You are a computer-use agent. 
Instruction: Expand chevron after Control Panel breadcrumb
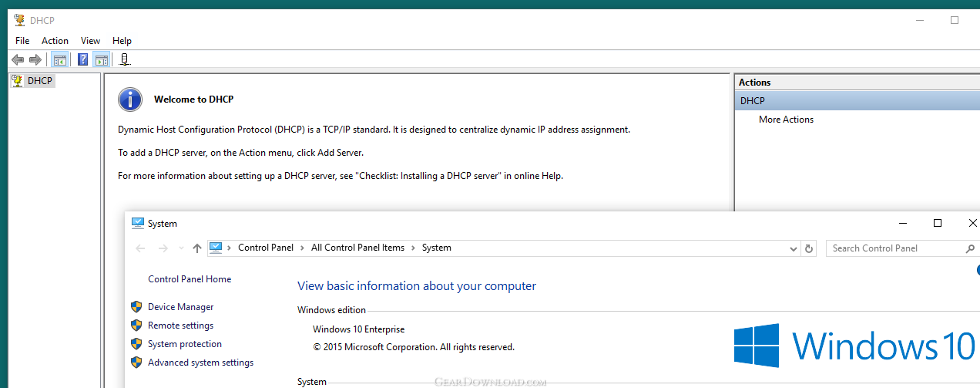pyautogui.click(x=302, y=248)
